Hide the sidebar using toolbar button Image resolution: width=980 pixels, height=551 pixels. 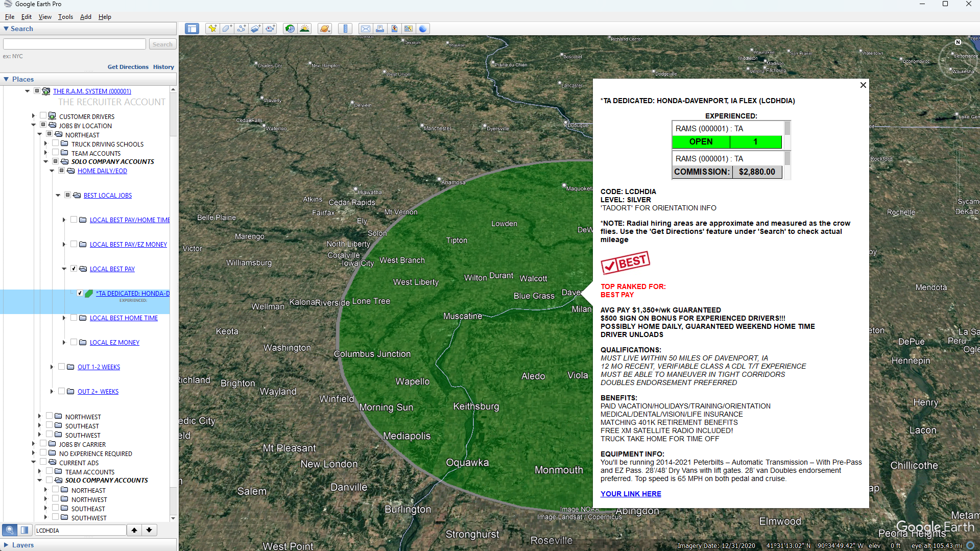pos(192,29)
